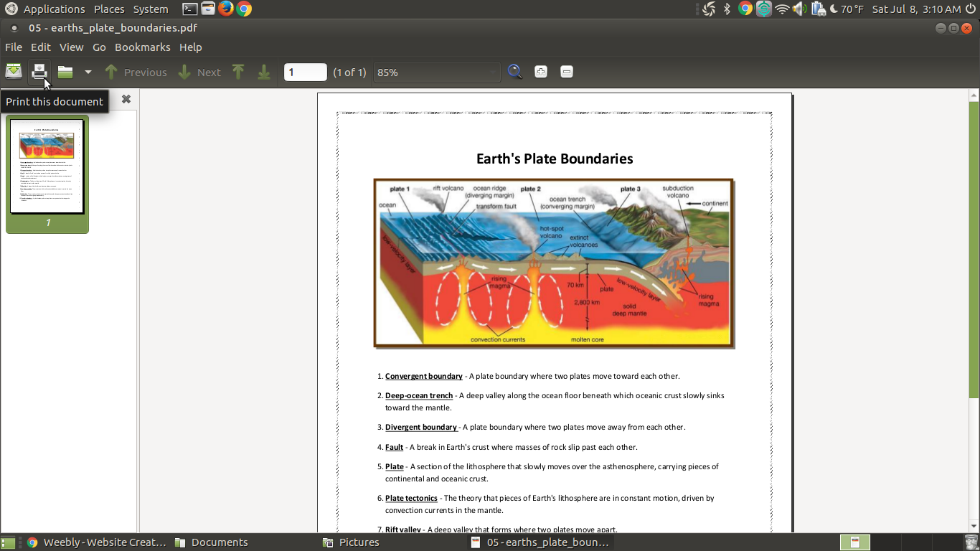Open the View menu
Image resolution: width=980 pixels, height=551 pixels.
pyautogui.click(x=71, y=47)
